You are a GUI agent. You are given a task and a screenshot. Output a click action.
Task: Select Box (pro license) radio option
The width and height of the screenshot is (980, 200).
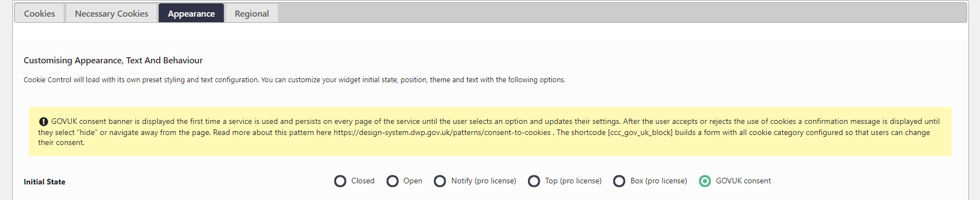619,181
